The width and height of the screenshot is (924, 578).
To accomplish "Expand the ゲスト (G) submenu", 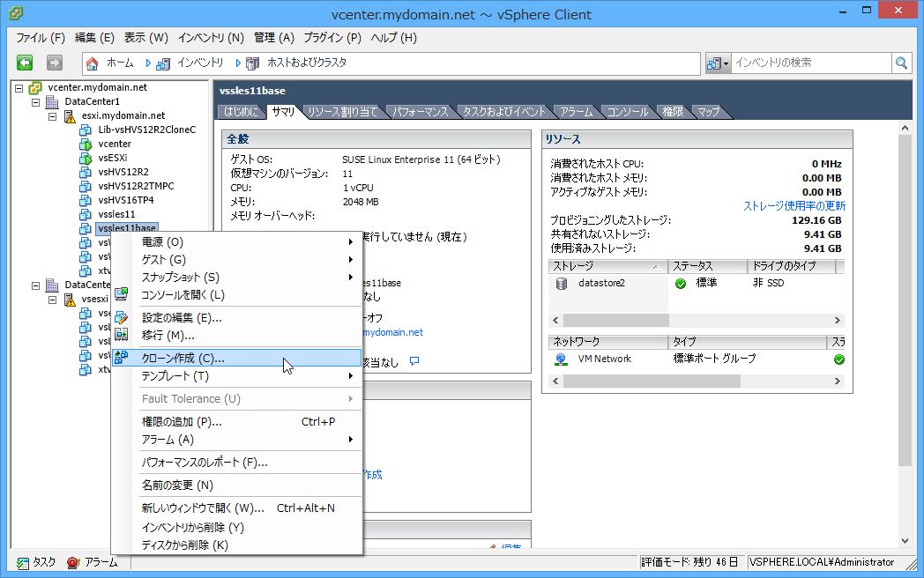I will click(x=351, y=260).
